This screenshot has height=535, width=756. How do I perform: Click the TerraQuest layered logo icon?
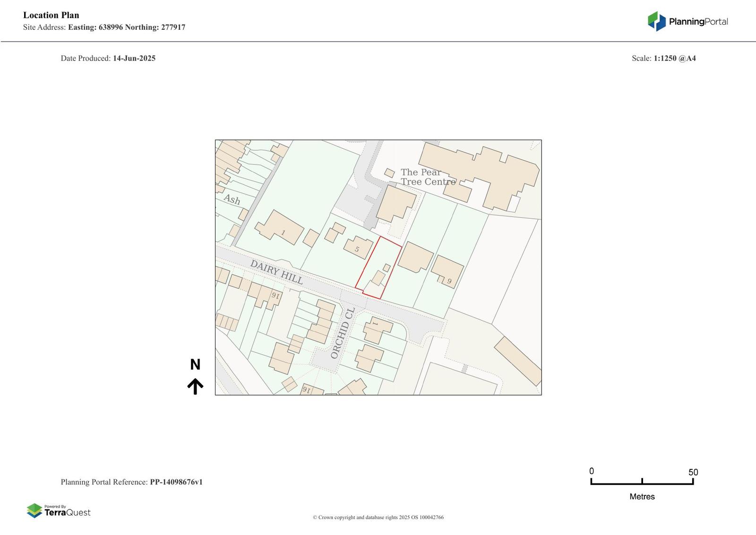click(x=34, y=510)
